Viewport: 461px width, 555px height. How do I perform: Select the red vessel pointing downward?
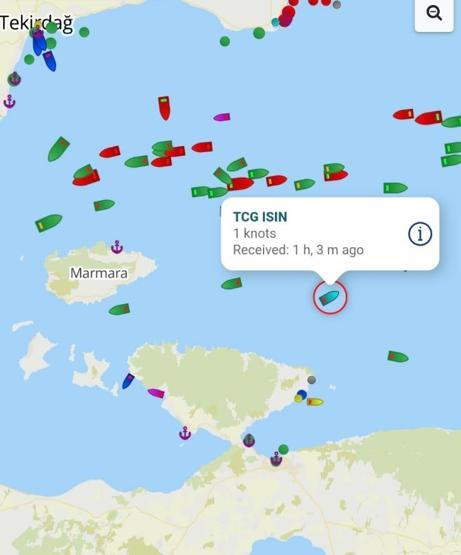point(164,108)
